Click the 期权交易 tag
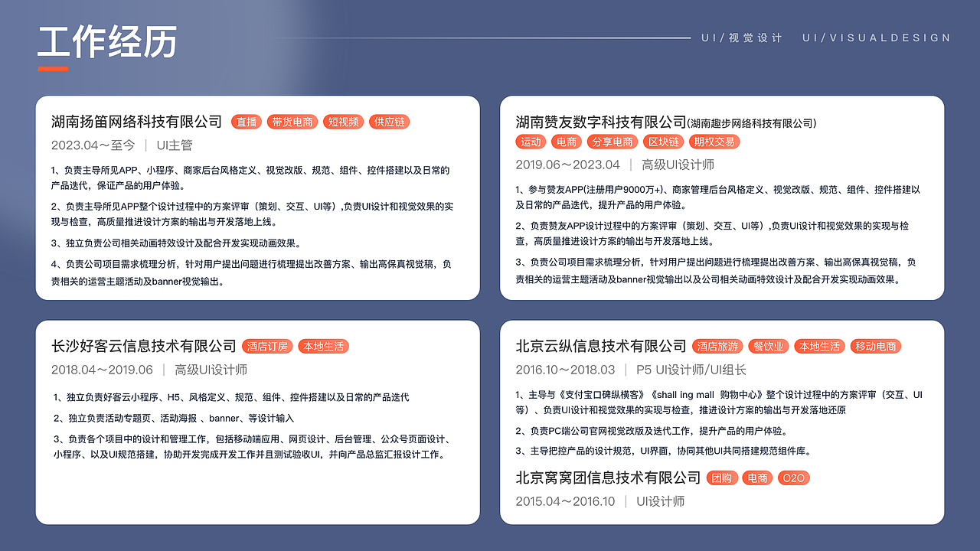 tap(714, 142)
